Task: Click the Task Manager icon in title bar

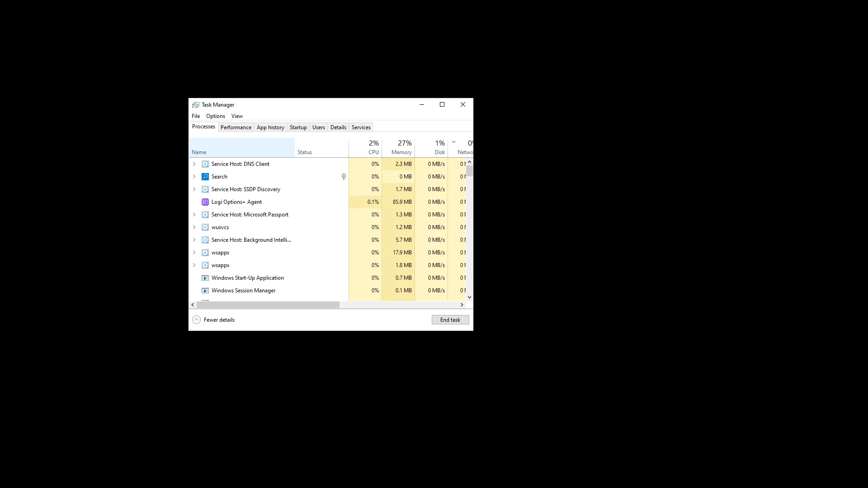Action: [x=196, y=104]
